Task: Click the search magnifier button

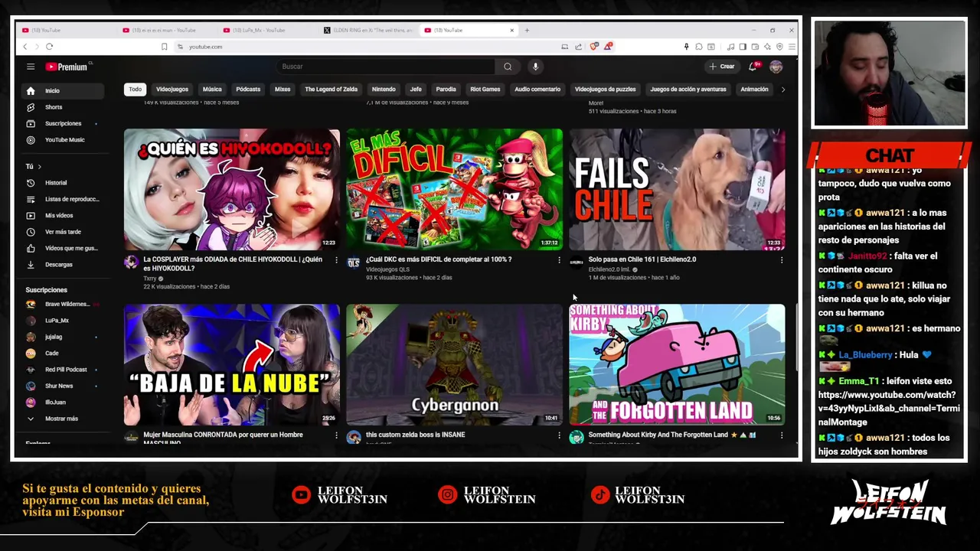Action: [508, 67]
